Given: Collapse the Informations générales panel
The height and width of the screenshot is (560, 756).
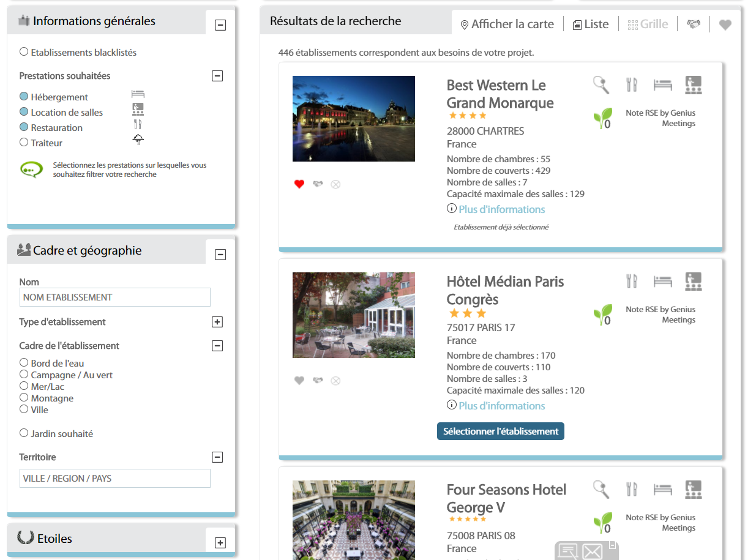Looking at the screenshot, I should [x=220, y=25].
